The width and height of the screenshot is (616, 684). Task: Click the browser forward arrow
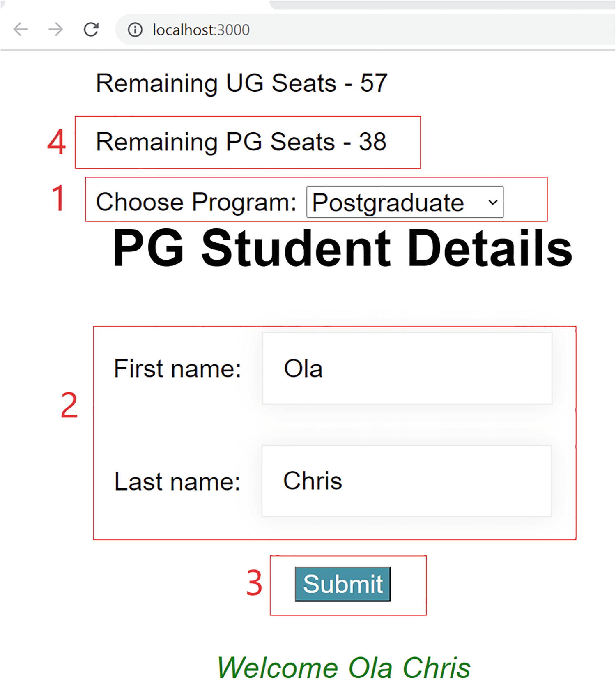click(x=55, y=30)
